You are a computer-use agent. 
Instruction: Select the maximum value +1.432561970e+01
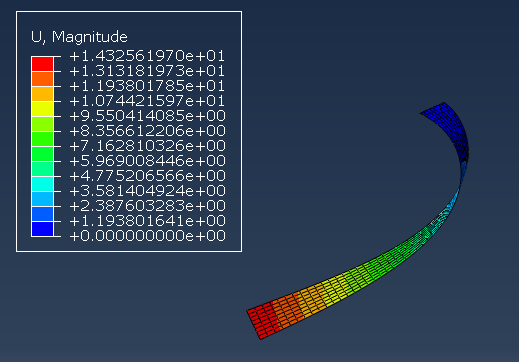click(147, 56)
